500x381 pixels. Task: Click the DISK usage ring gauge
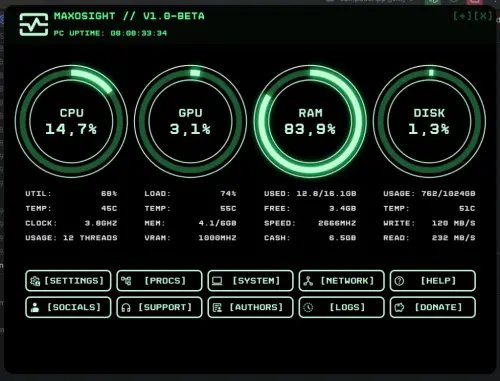pyautogui.click(x=429, y=121)
